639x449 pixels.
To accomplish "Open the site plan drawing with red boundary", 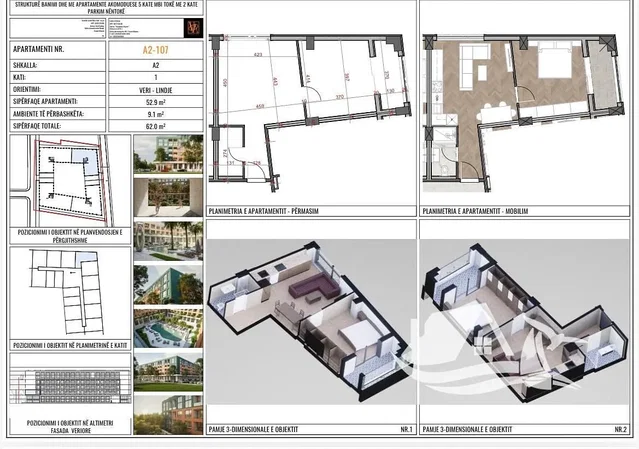I will tap(70, 180).
